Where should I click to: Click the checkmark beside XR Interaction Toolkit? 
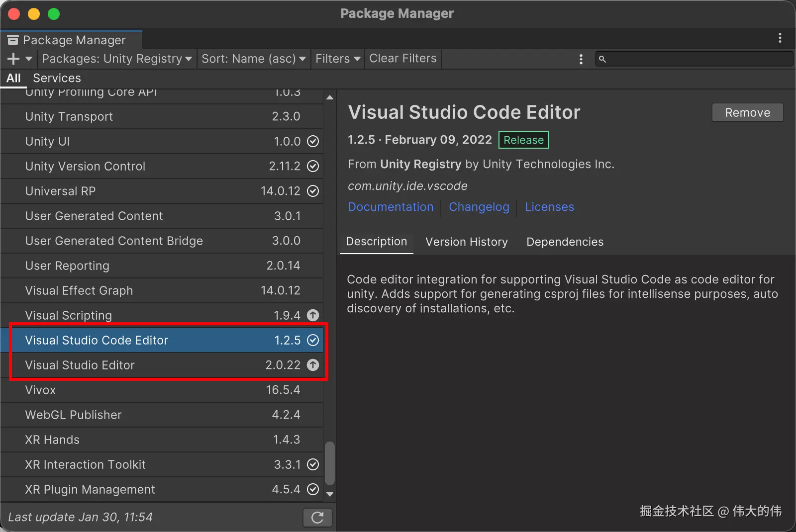[313, 464]
